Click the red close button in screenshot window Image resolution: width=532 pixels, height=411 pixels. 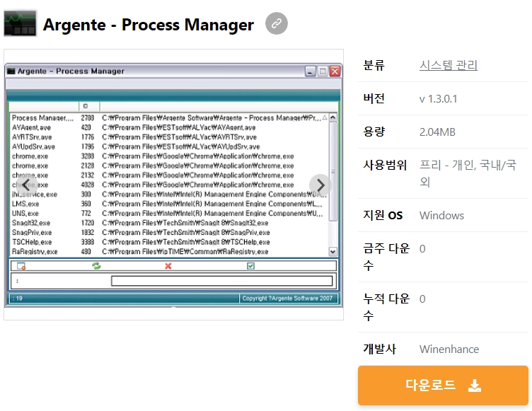335,71
